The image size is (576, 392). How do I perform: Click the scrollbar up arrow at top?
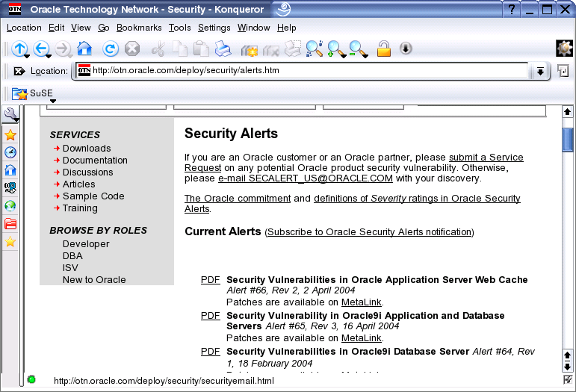[567, 111]
